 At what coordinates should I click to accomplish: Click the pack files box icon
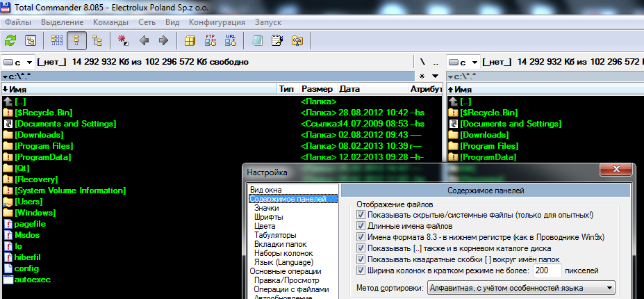point(190,40)
